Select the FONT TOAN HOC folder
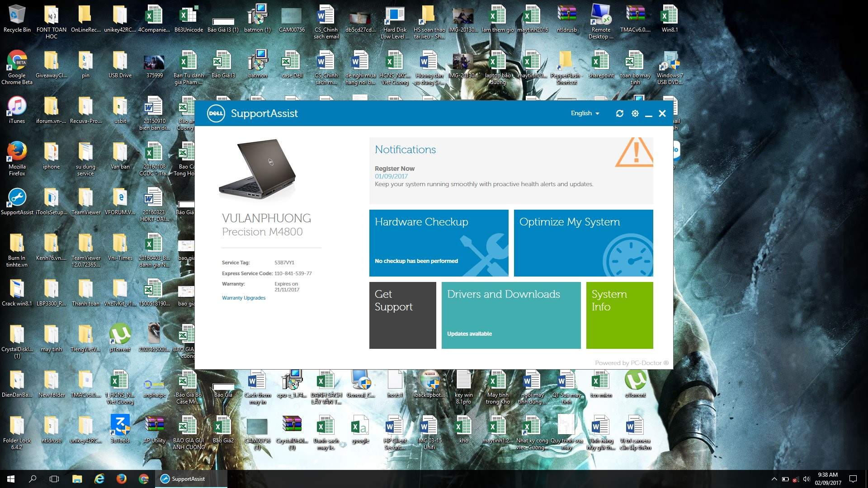This screenshot has height=488, width=868. tap(51, 22)
